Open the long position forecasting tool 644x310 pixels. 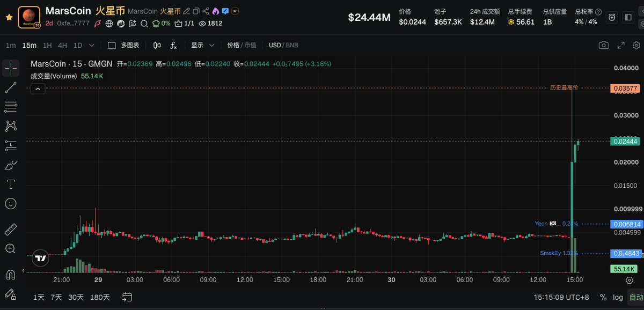(11, 145)
